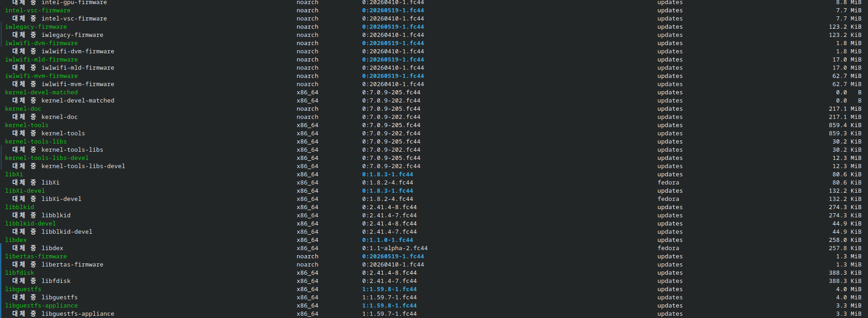
Task: Click the iwlwifi-dvm-firmware green package name
Action: click(x=41, y=43)
